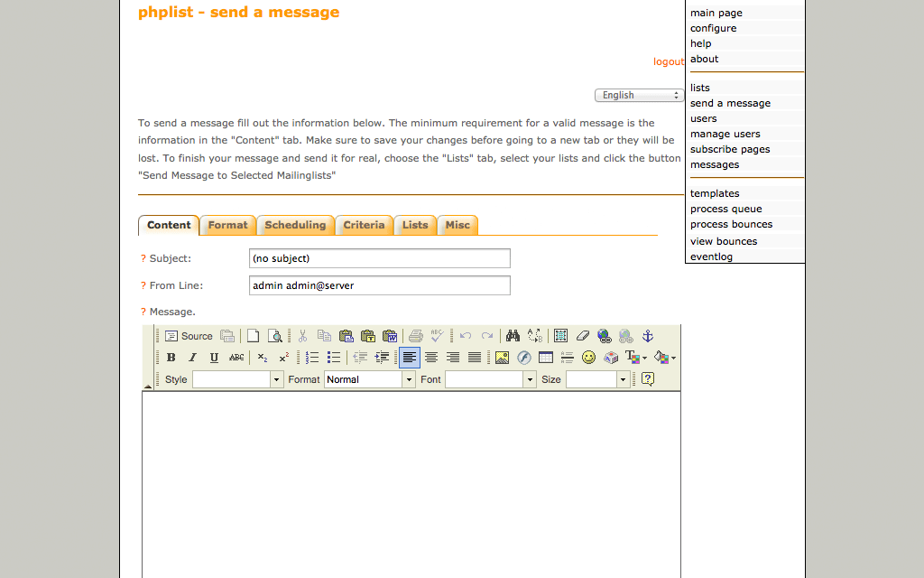
Task: Insert an anchor with anchor icon
Action: [x=647, y=336]
